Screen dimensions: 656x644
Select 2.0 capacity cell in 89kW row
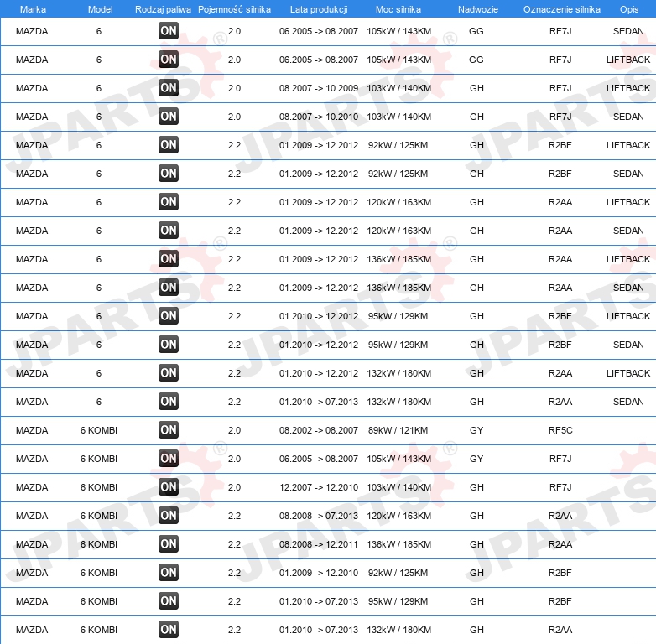234,430
